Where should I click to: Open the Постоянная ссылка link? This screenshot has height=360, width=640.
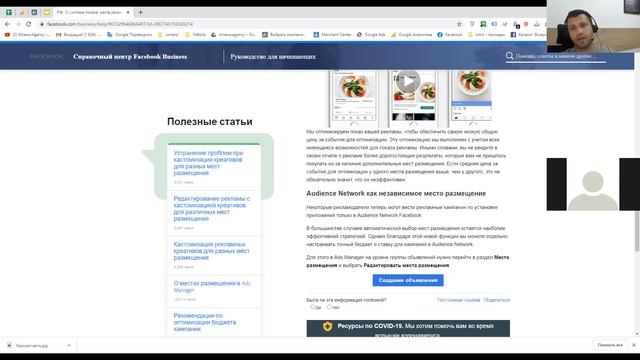tap(458, 300)
